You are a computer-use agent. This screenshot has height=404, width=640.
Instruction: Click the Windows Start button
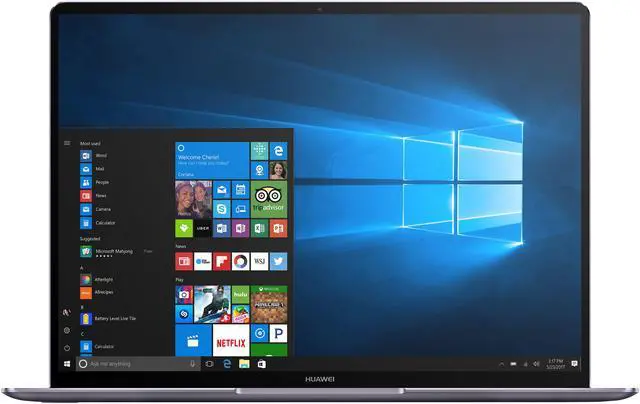tap(67, 364)
